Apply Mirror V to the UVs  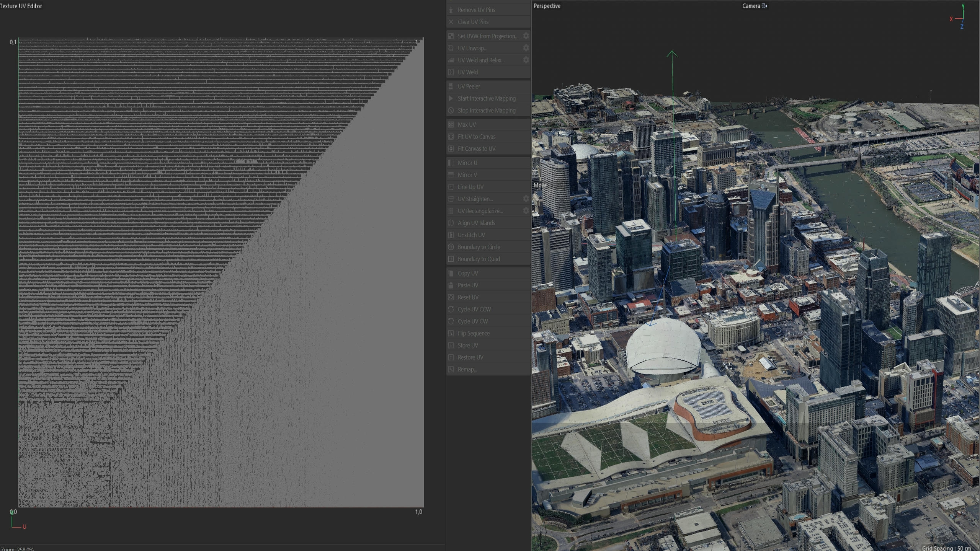click(488, 175)
